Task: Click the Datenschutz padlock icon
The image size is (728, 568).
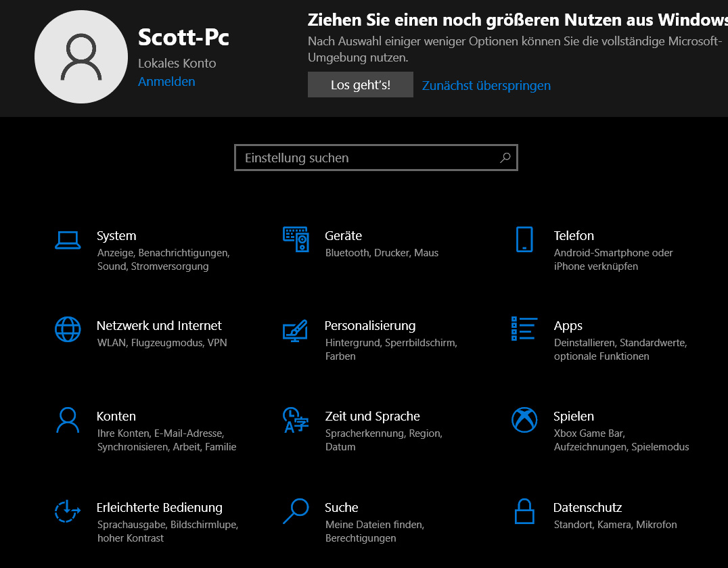Action: (524, 511)
